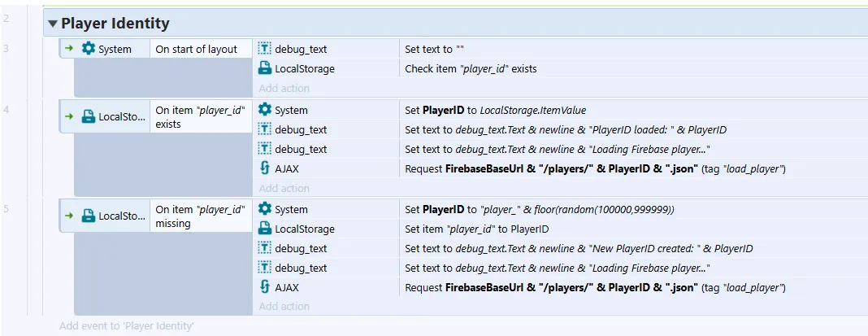The image size is (868, 336).
Task: Select event 4 "Loading Firebase player..." action
Action: pos(558,149)
